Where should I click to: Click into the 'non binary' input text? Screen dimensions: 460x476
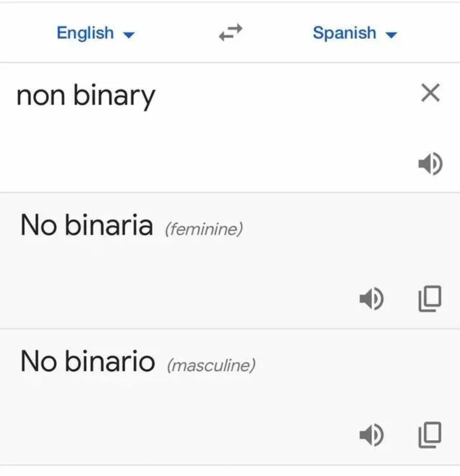(86, 96)
